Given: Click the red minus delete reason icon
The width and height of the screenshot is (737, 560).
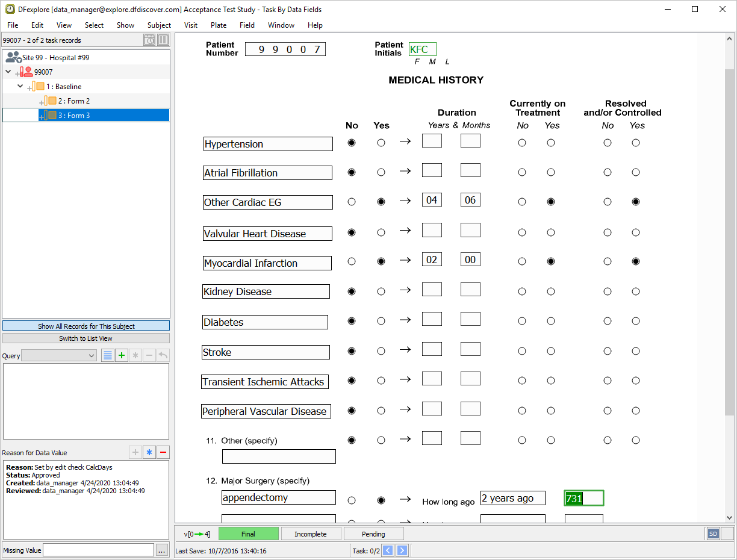Looking at the screenshot, I should (x=163, y=452).
